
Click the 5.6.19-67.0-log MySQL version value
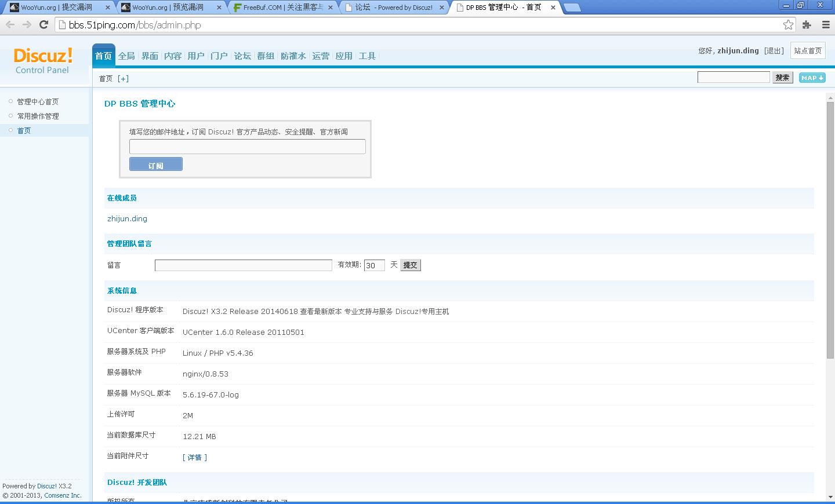[210, 395]
